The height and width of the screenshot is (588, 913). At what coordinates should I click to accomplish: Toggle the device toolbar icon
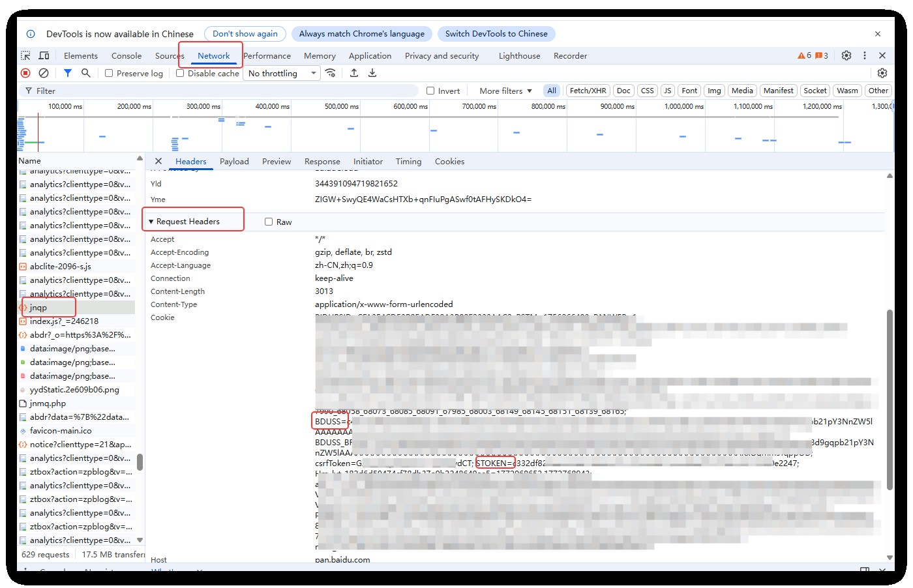point(44,55)
